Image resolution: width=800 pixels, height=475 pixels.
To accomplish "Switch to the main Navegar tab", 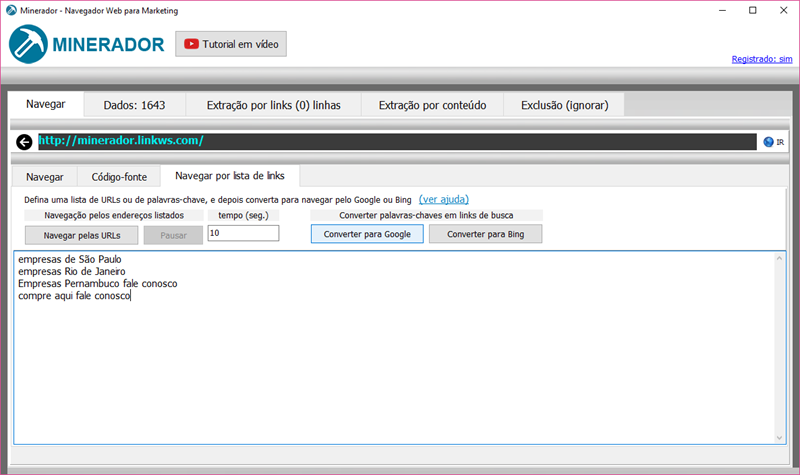I will click(46, 104).
